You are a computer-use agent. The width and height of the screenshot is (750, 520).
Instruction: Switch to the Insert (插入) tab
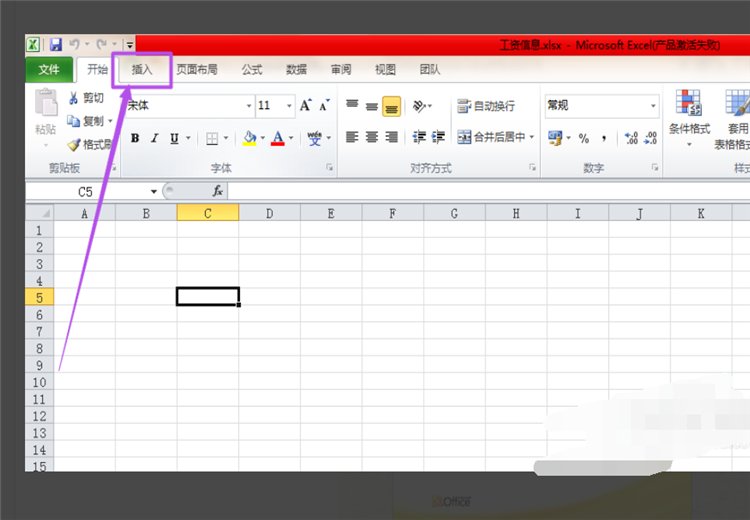pyautogui.click(x=142, y=70)
